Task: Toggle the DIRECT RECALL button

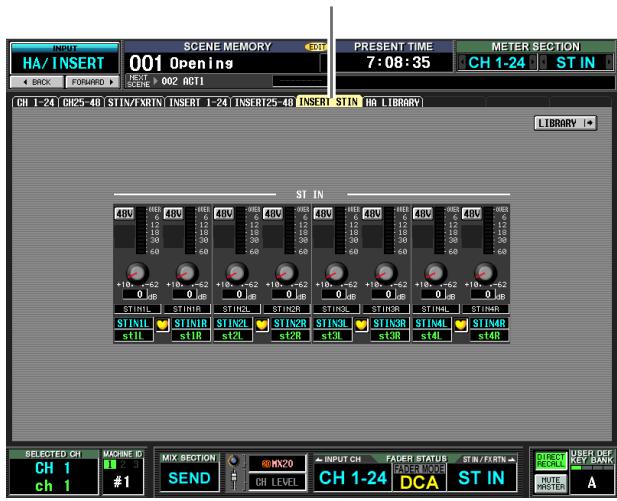Action: [x=550, y=461]
